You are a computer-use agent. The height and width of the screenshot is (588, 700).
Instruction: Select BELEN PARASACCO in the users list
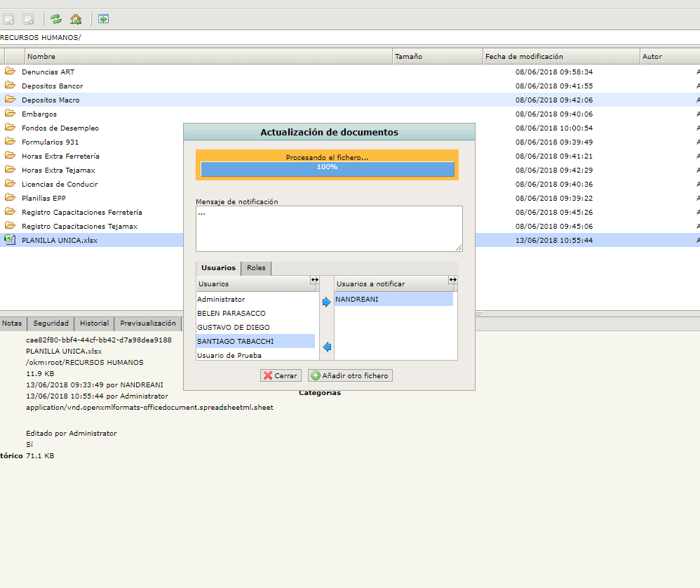click(231, 313)
